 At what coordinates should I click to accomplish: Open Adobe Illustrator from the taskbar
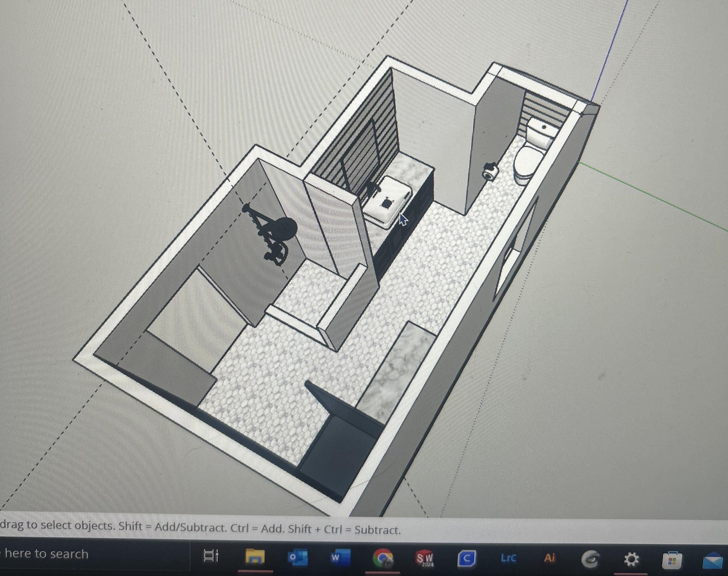tap(550, 558)
